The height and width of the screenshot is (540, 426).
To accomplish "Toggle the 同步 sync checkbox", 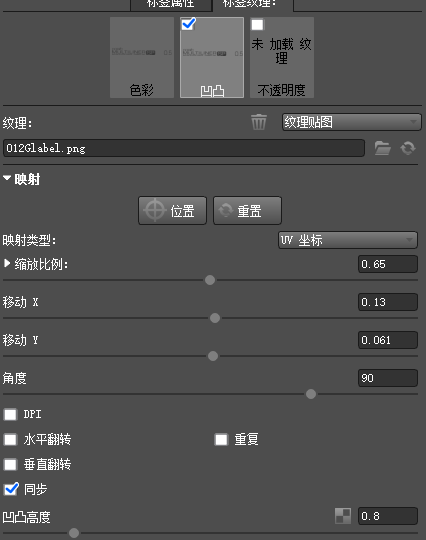I will (11, 489).
